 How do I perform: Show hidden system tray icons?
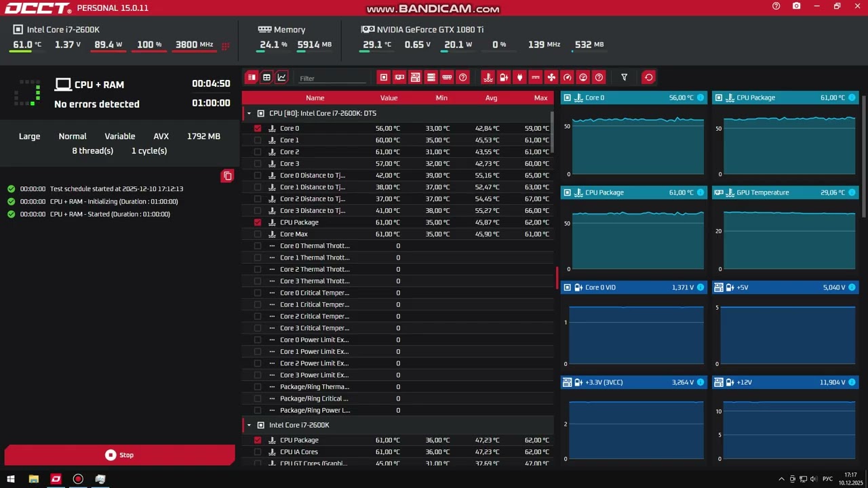781,479
